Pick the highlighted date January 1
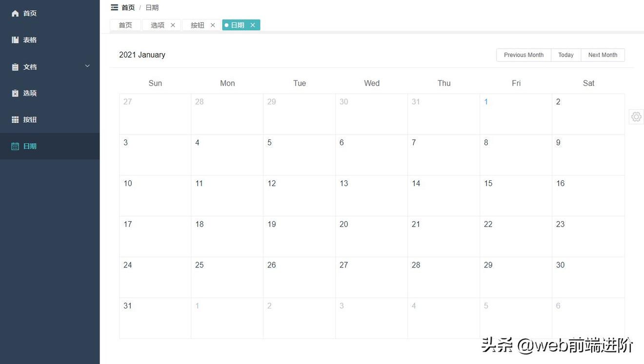This screenshot has height=364, width=644. pos(516,114)
